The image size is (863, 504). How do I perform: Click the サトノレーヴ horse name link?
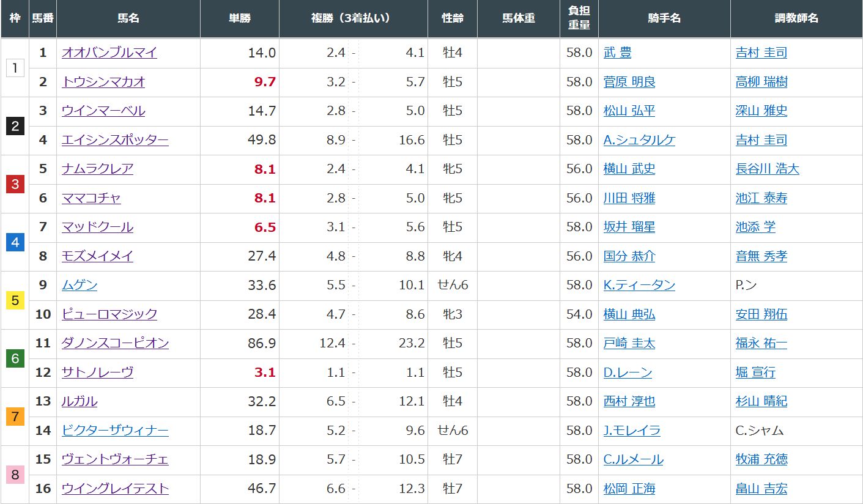(x=97, y=372)
